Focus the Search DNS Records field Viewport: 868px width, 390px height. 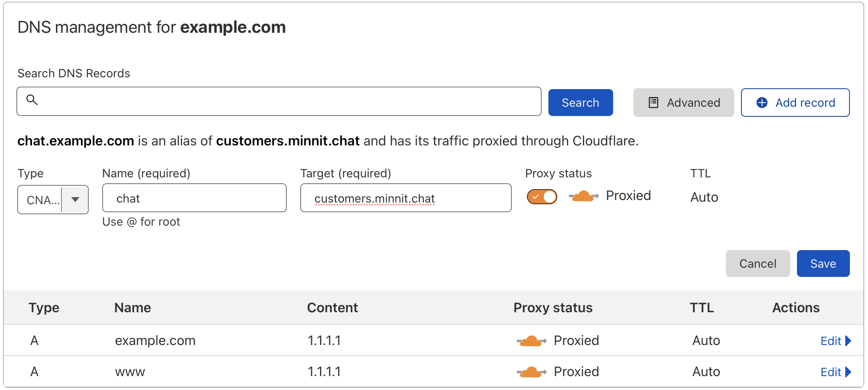(278, 101)
